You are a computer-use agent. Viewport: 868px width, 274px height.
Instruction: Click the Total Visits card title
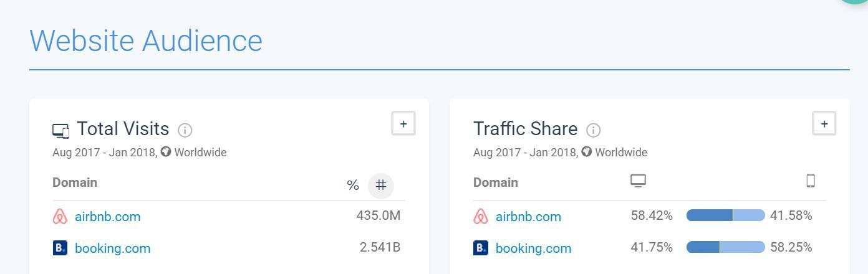(123, 129)
